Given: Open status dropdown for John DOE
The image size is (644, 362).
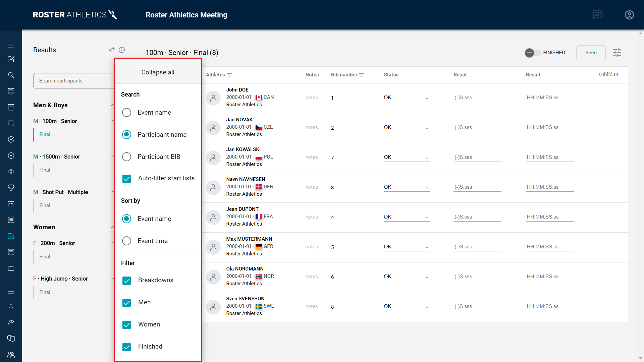Looking at the screenshot, I should [x=406, y=98].
